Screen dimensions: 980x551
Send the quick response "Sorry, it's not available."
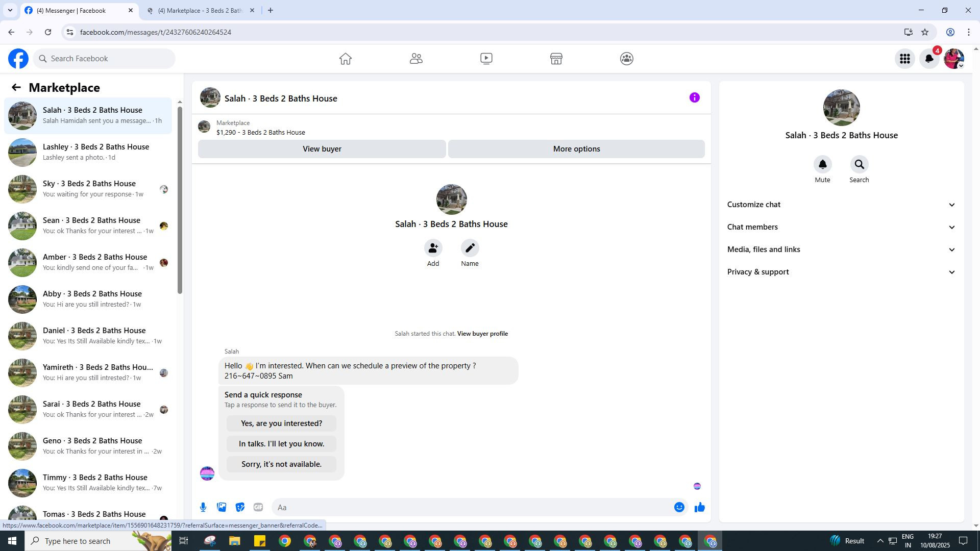281,464
